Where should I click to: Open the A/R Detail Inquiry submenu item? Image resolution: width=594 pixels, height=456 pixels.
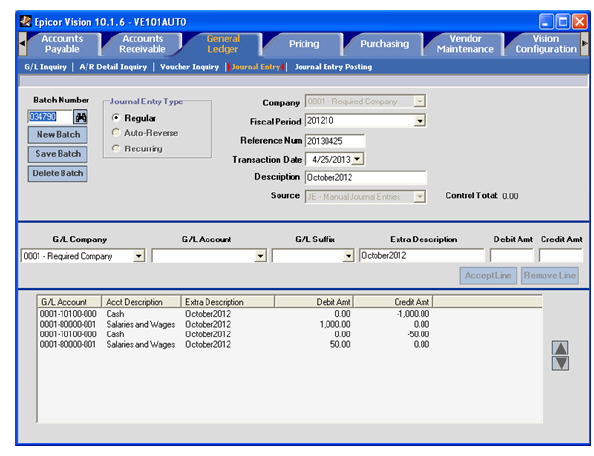pos(113,67)
